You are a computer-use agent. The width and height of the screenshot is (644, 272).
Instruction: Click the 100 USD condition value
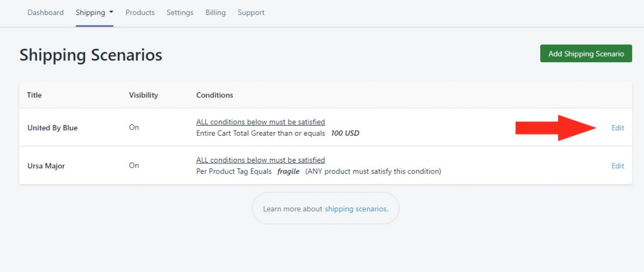(x=345, y=133)
